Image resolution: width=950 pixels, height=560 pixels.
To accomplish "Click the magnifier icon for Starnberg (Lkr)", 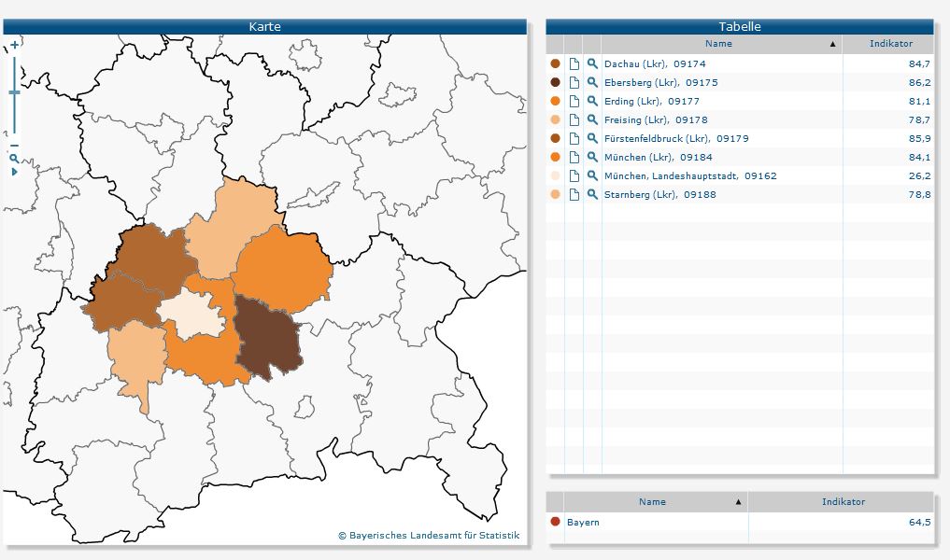I will (592, 194).
